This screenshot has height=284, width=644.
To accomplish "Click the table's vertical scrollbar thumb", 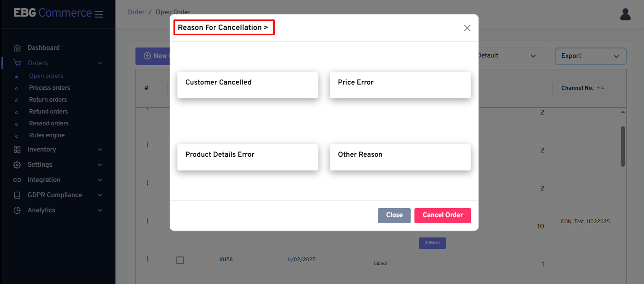I will coord(623,146).
